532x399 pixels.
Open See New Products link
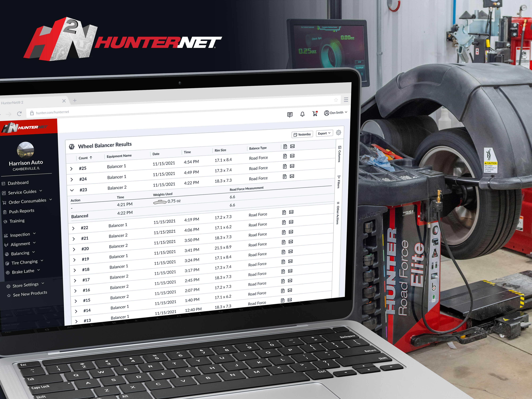point(27,294)
